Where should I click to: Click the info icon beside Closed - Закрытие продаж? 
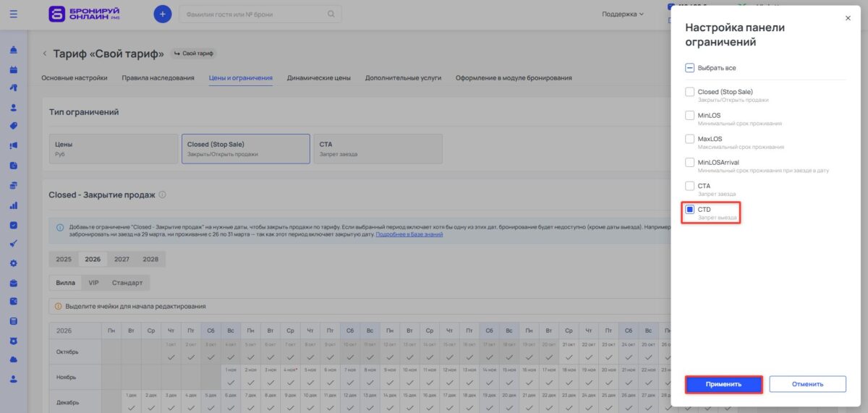[x=162, y=195]
